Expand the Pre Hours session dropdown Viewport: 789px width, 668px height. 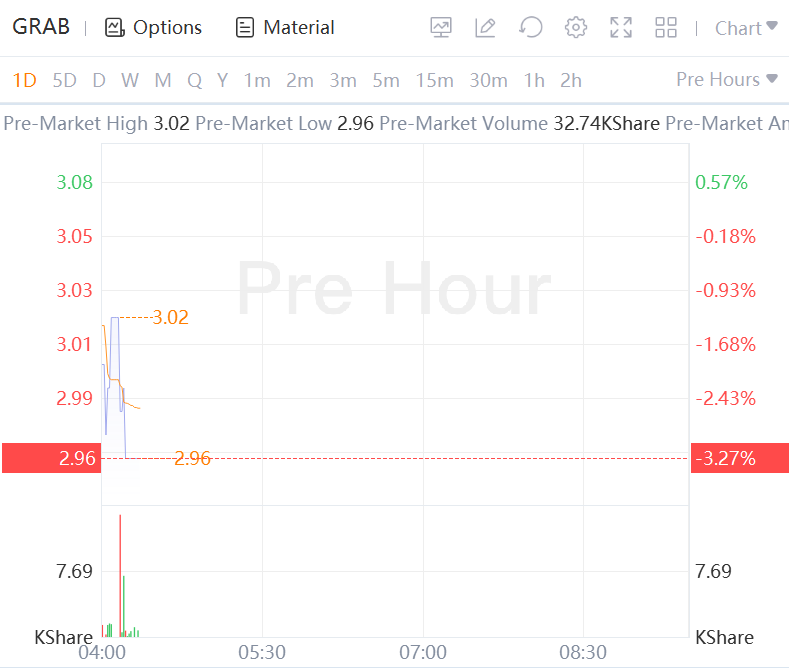(x=727, y=80)
